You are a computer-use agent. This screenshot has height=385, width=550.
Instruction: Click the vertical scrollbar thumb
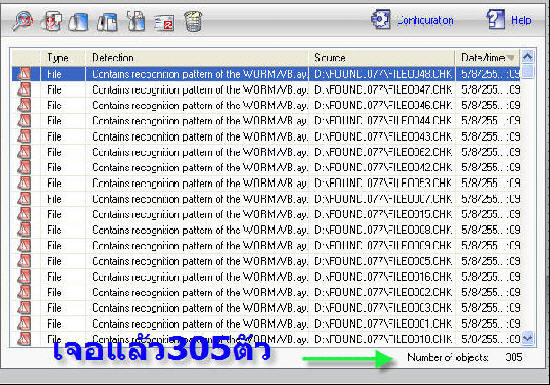[528, 72]
